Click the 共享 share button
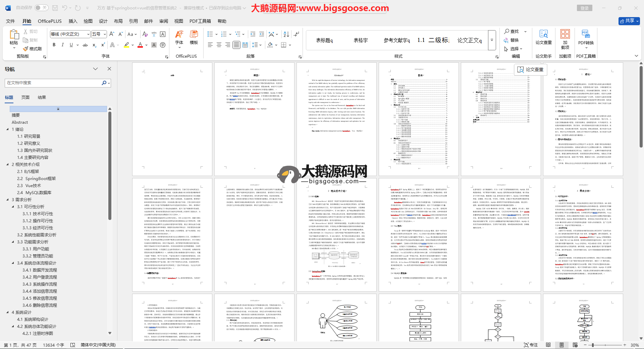Viewport: 644px width, 349px height. click(x=629, y=21)
